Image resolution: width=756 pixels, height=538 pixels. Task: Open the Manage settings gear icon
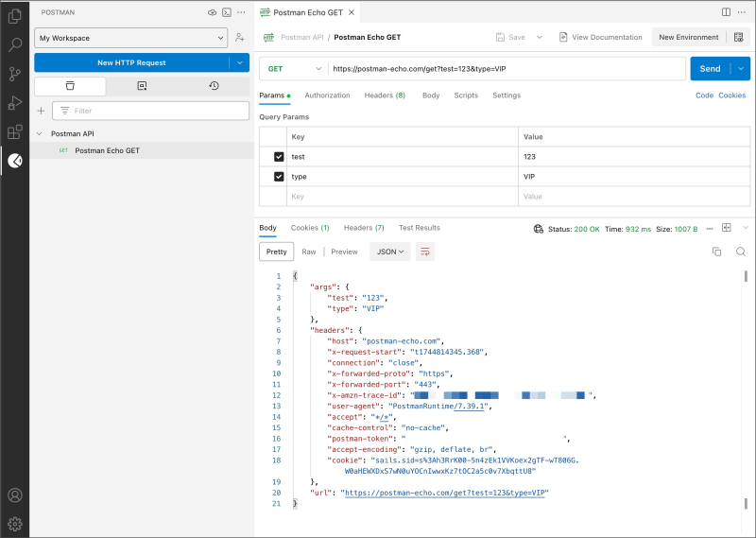pos(14,524)
